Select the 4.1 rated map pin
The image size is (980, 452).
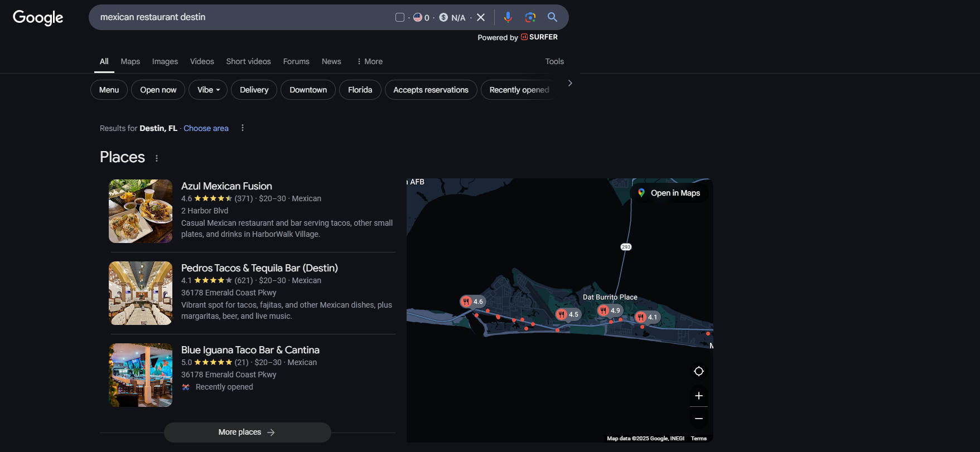(647, 317)
